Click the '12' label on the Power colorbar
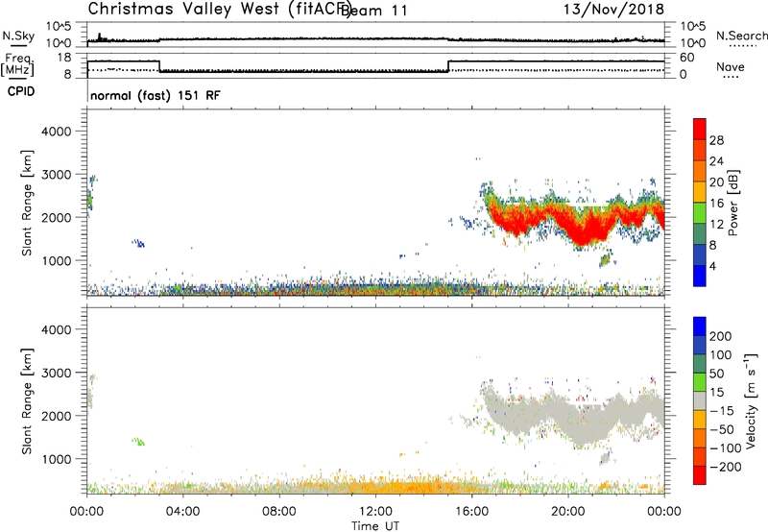Screen dimensions: 768x532 click(716, 225)
